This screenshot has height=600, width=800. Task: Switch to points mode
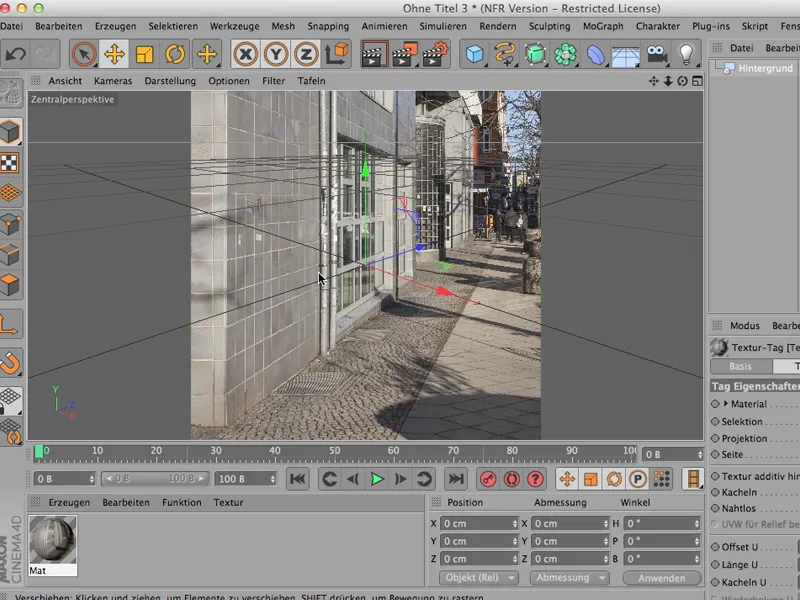pyautogui.click(x=10, y=223)
